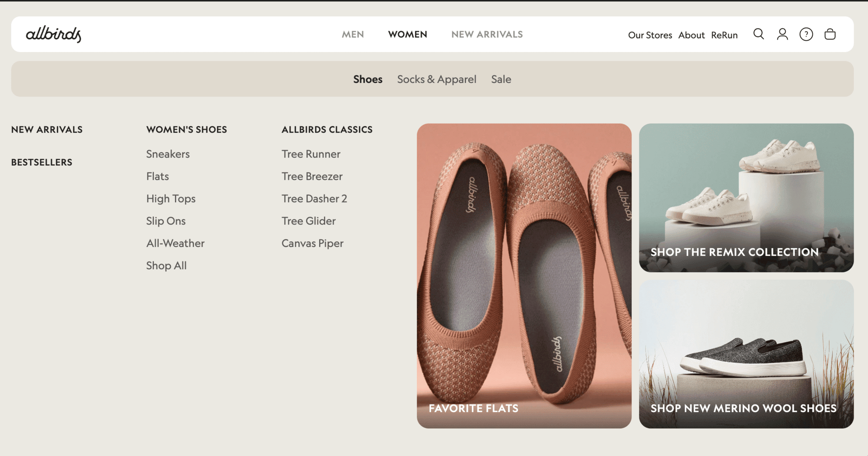Open the Flats category
Viewport: 868px width, 456px height.
[x=157, y=176]
